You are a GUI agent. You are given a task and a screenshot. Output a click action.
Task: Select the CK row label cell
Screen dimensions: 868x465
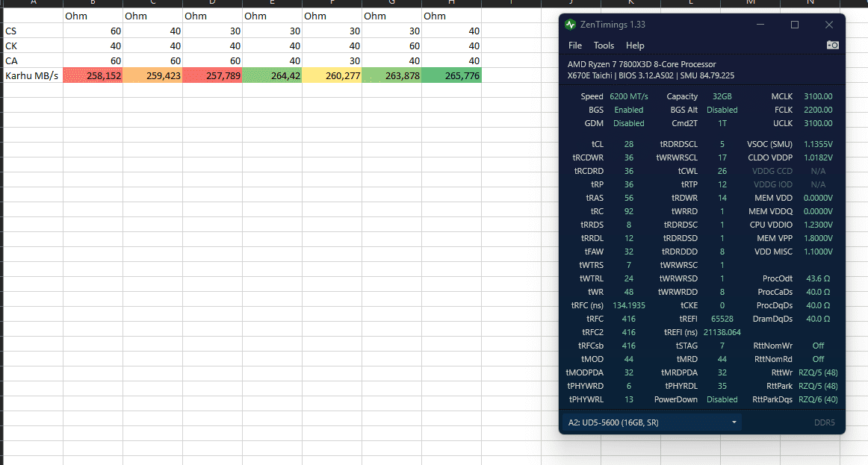click(33, 46)
